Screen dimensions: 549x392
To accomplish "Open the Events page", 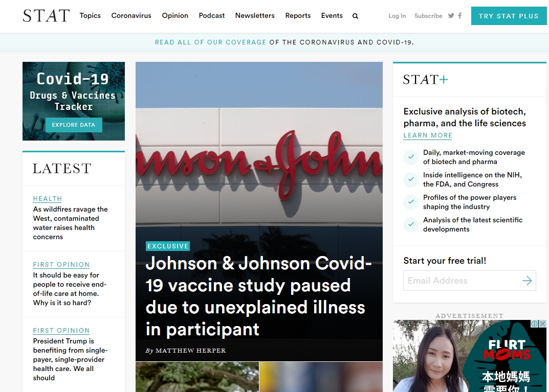I will tap(332, 16).
